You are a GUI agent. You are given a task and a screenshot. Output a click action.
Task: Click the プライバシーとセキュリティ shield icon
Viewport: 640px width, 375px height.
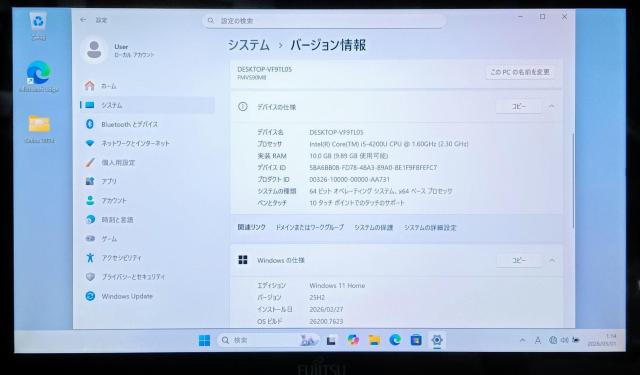[x=90, y=277]
